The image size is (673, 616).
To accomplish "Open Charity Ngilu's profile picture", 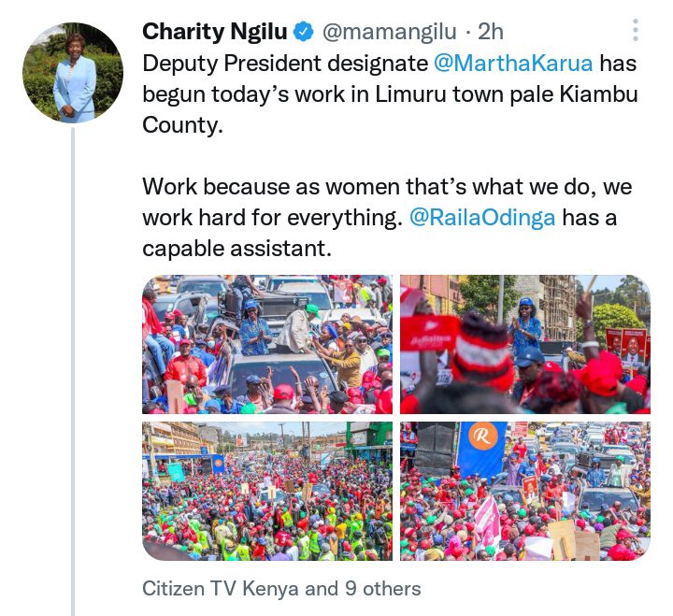I will tap(73, 73).
